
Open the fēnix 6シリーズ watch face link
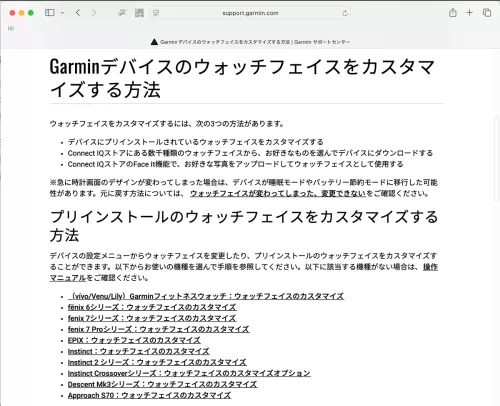click(152, 307)
